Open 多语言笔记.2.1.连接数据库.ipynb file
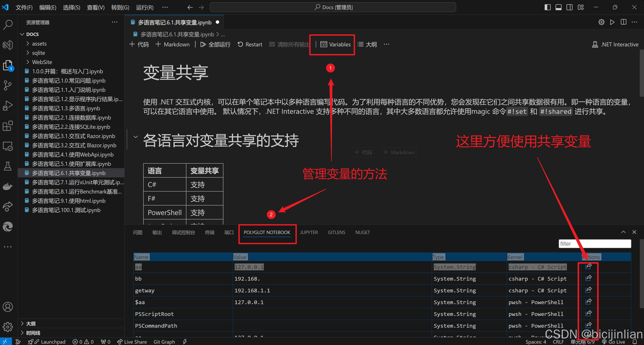 [x=71, y=118]
